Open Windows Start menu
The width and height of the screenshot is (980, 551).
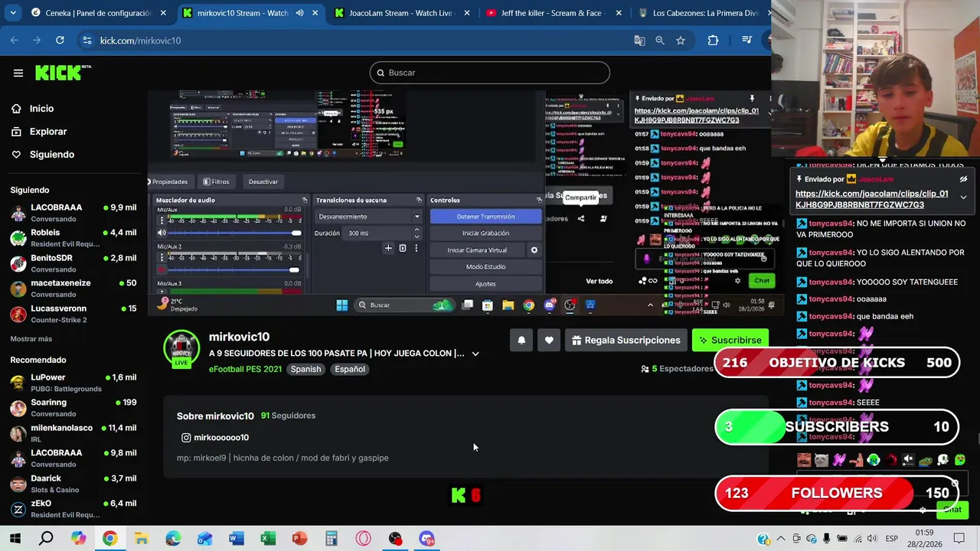15,539
